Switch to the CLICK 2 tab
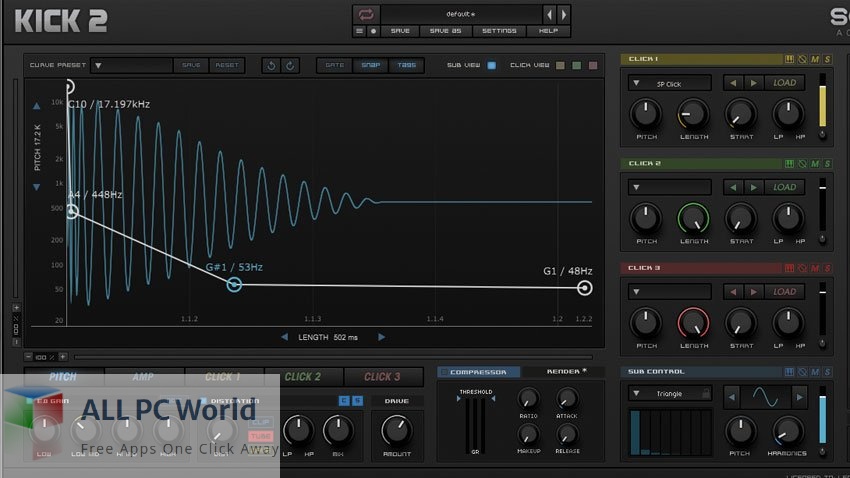Image resolution: width=850 pixels, height=478 pixels. point(302,377)
